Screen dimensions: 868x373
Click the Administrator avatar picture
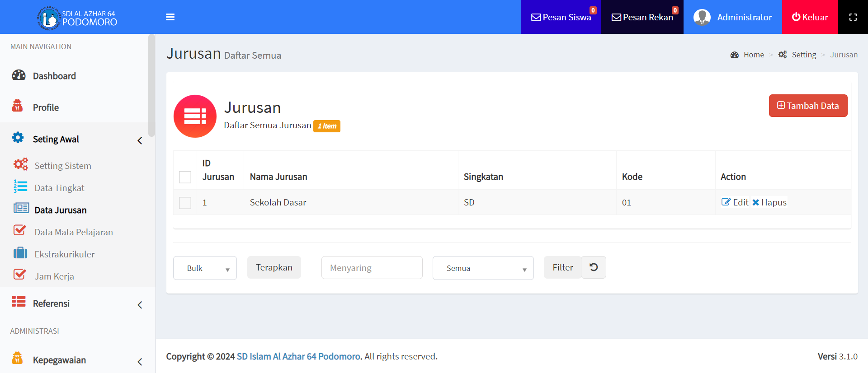coord(702,17)
